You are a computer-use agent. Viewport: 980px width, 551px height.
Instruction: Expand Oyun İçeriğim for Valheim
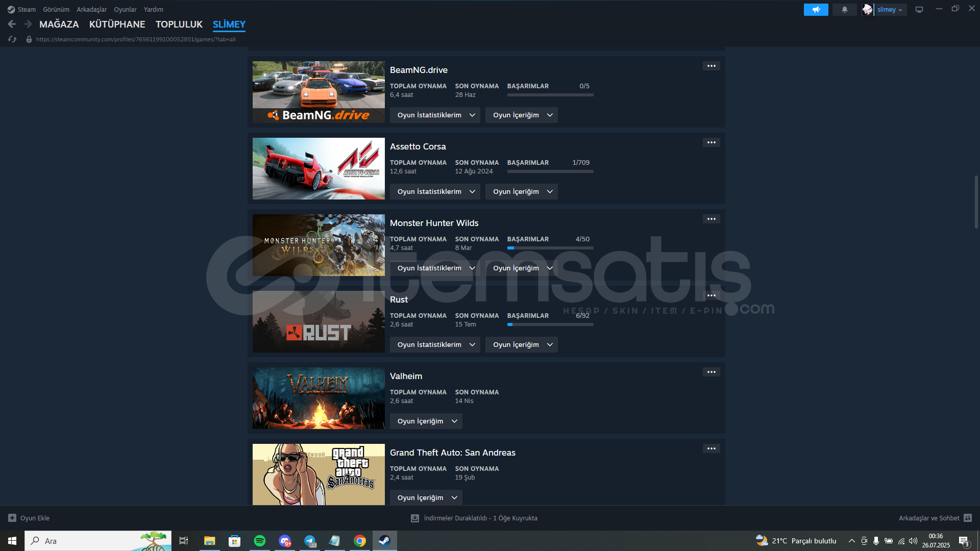pos(426,421)
